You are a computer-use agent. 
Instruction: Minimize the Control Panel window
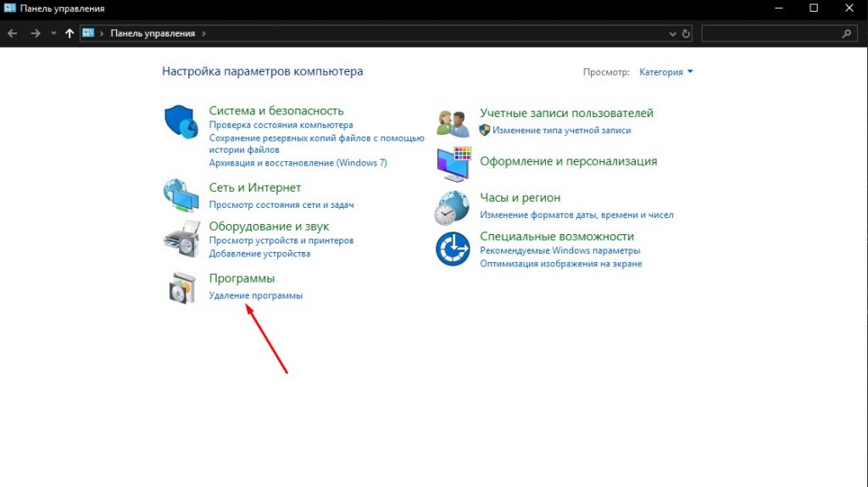coord(780,8)
